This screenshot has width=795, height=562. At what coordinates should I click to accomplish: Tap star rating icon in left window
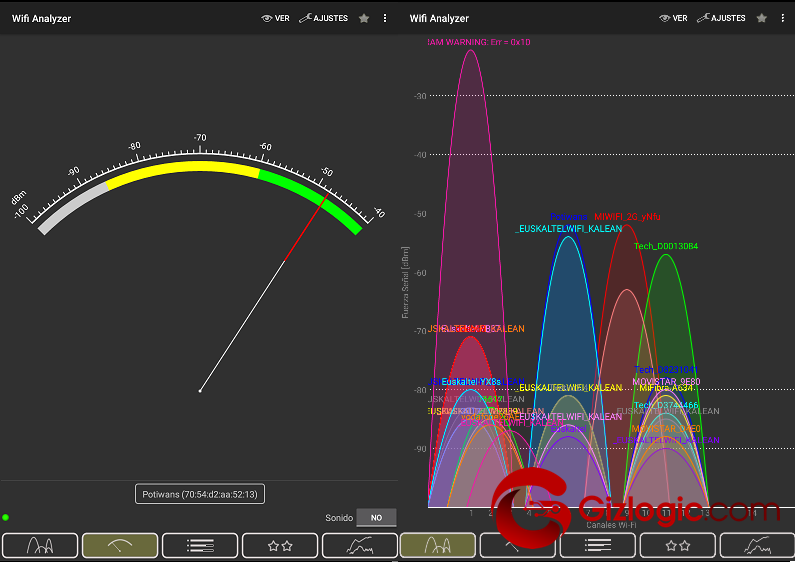tap(364, 18)
